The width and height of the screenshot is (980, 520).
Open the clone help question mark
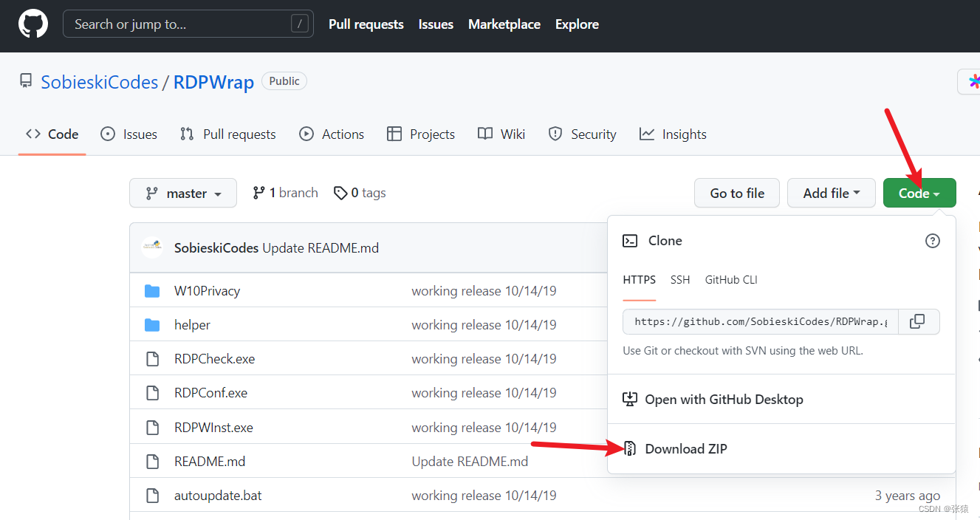[x=933, y=241]
